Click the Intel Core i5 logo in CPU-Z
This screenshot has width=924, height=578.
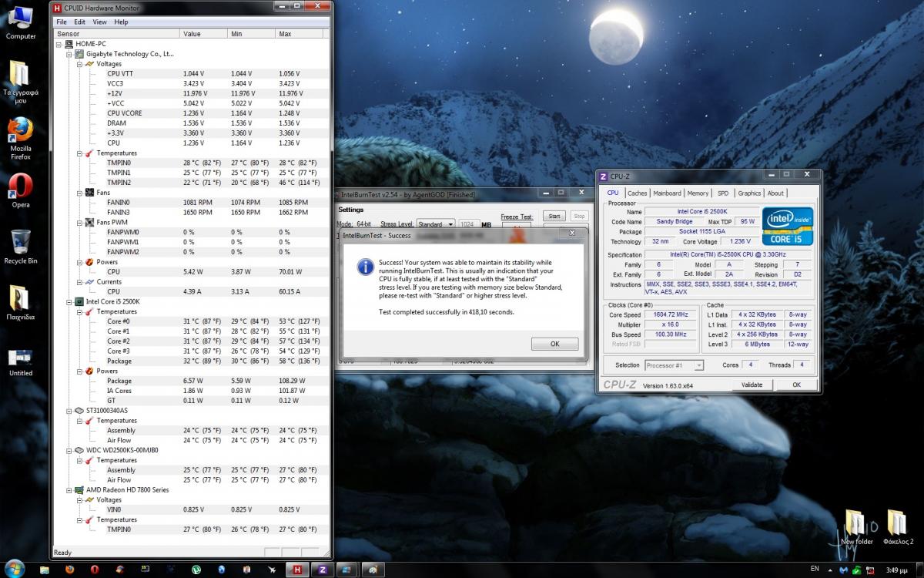click(787, 226)
